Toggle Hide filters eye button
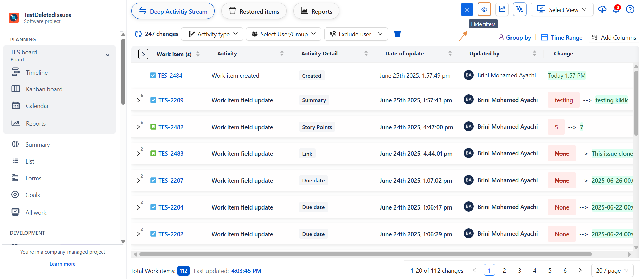The height and width of the screenshot is (279, 644). [x=484, y=9]
